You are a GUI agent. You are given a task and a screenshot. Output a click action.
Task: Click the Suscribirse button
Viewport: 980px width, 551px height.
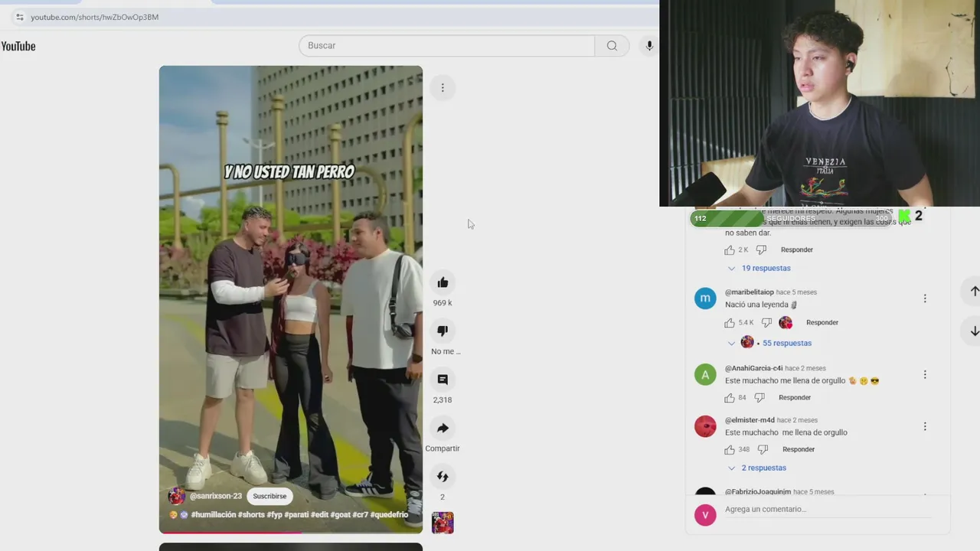pyautogui.click(x=269, y=496)
